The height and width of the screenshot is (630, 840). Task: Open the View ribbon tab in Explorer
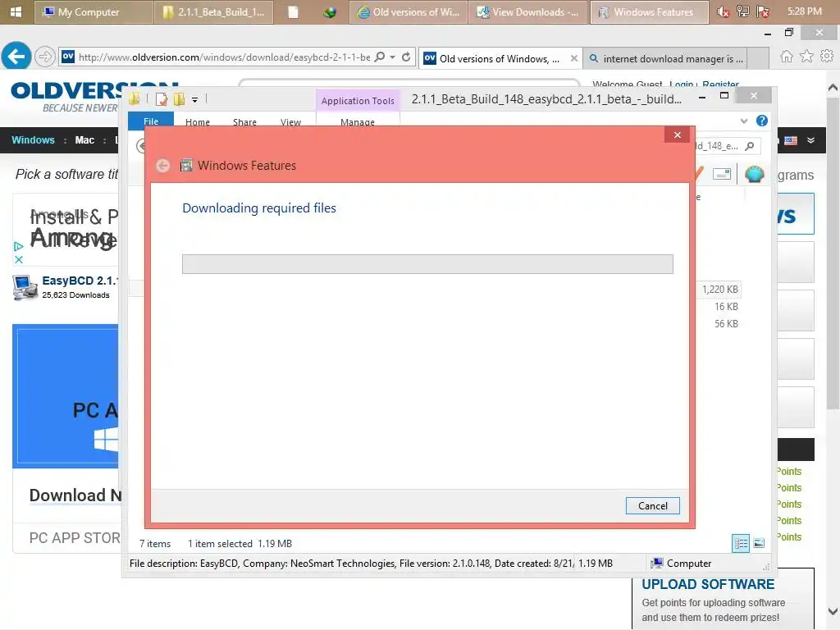coord(290,121)
